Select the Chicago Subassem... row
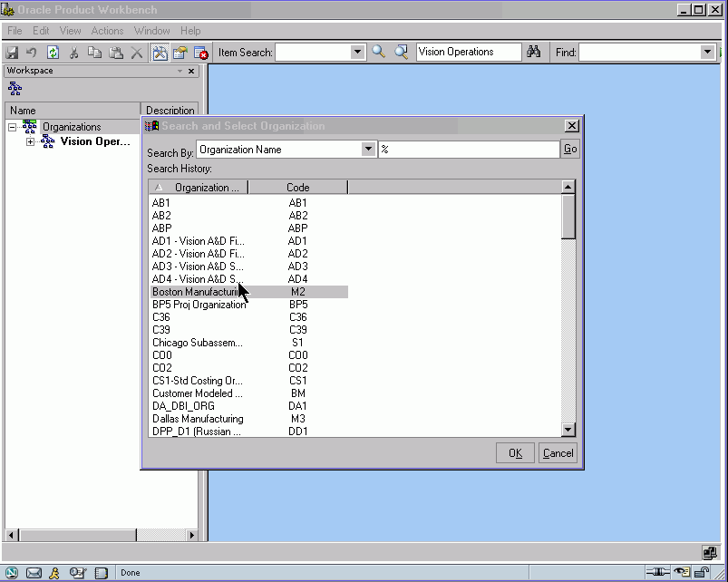The width and height of the screenshot is (728, 582). [x=249, y=343]
